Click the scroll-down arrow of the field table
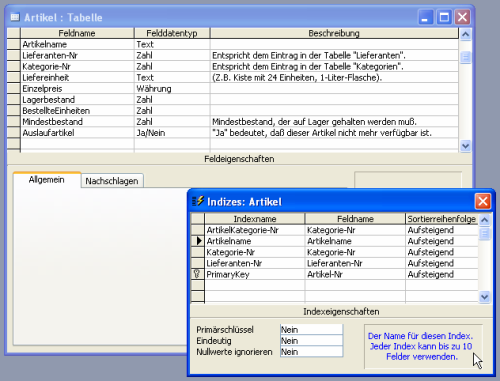500x381 pixels. coord(465,146)
